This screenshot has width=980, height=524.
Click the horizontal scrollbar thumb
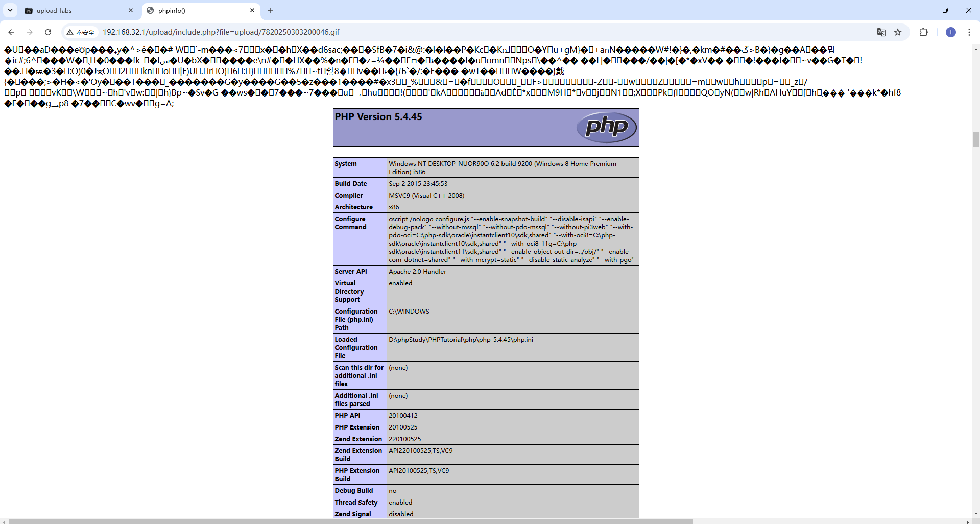(351, 521)
